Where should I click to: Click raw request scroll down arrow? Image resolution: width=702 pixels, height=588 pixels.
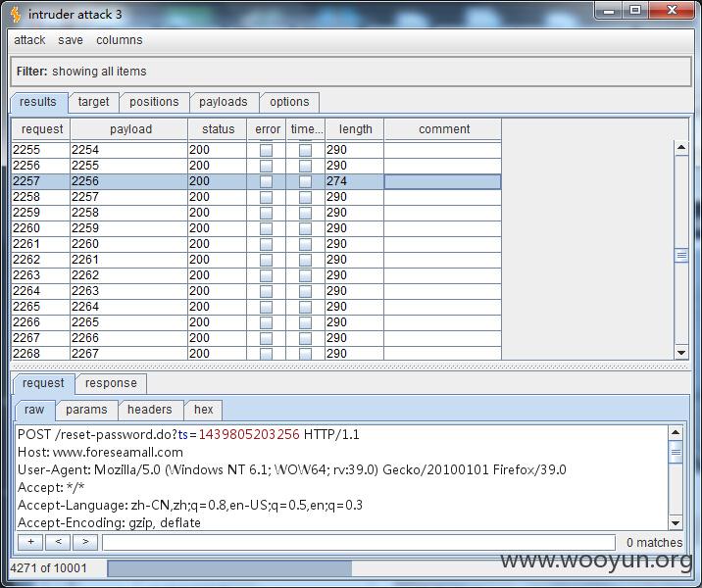point(676,522)
